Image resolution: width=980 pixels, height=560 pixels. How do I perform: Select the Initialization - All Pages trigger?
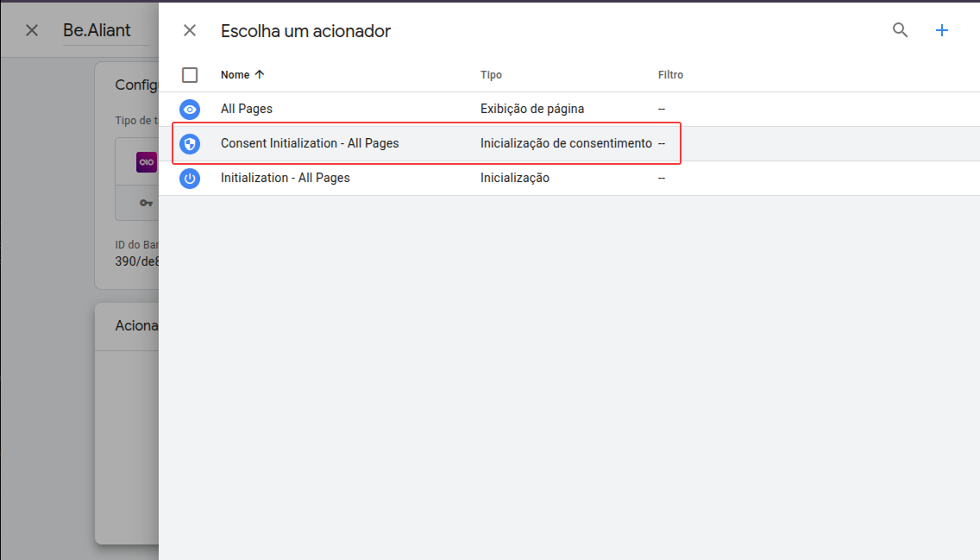coord(284,178)
